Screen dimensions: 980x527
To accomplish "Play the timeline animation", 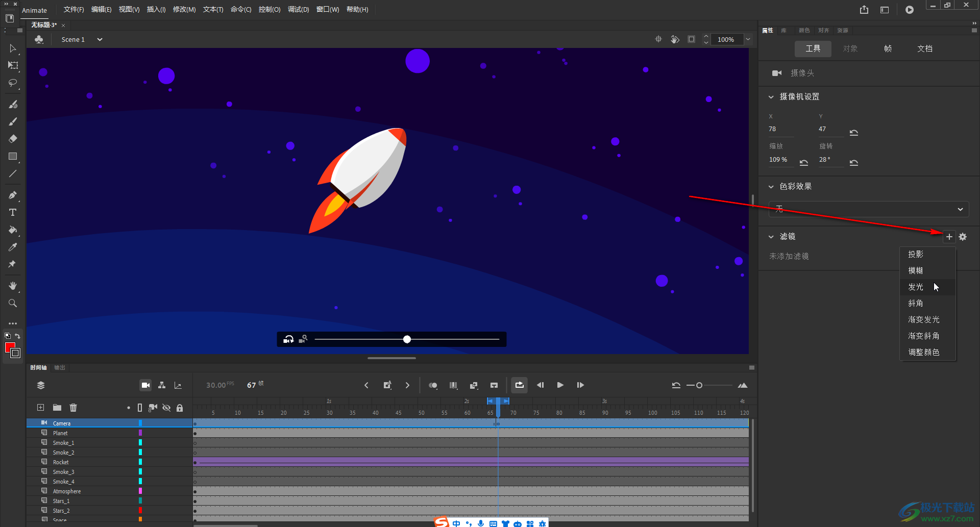I will click(560, 385).
